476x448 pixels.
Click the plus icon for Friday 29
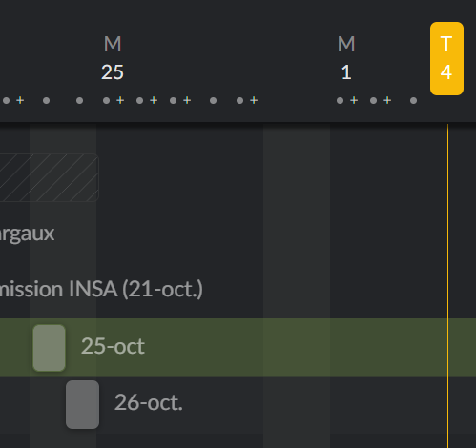coord(254,100)
